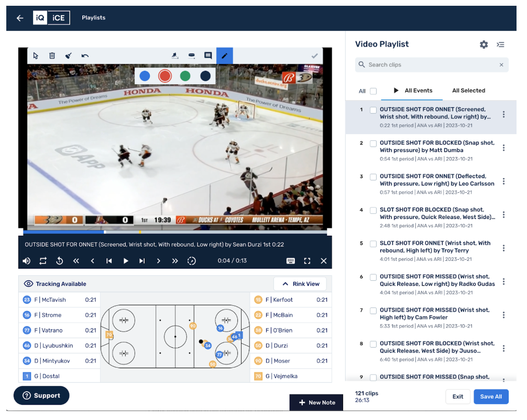
Task: Choose the green drawing color
Action: (x=185, y=76)
